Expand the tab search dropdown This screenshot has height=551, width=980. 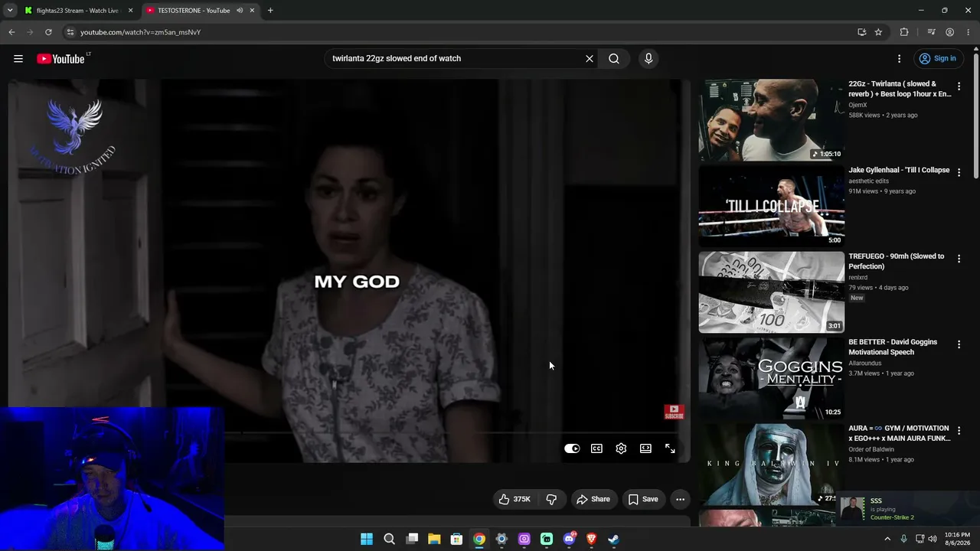pos(10,11)
